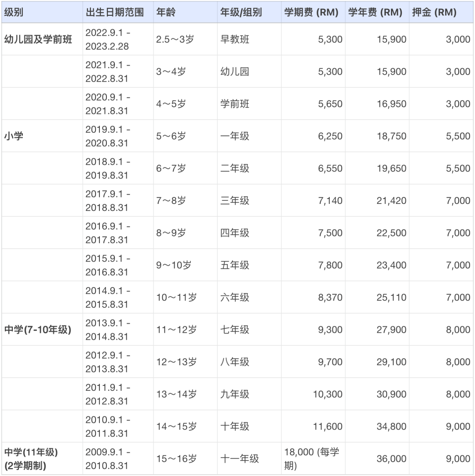Screen dimensions: 475x476
Task: Select the annual fee 36,000
Action: pos(377,459)
